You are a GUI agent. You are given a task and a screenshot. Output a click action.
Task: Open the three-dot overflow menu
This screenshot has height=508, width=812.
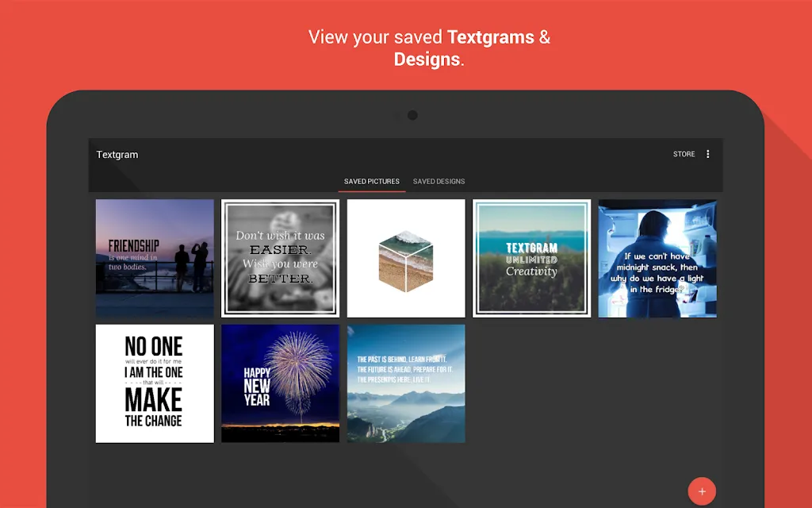tap(707, 154)
